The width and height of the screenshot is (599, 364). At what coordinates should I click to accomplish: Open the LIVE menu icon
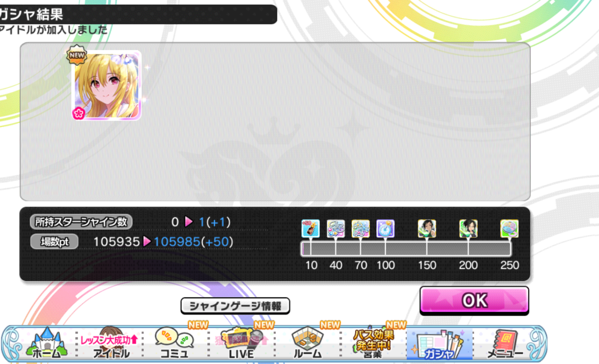click(241, 343)
